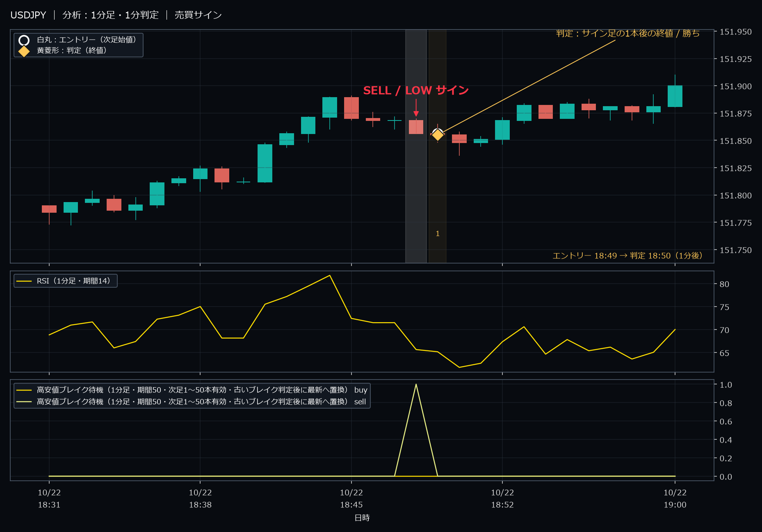The image size is (762, 532).
Task: Click the 売買サイン title text
Action: point(198,15)
